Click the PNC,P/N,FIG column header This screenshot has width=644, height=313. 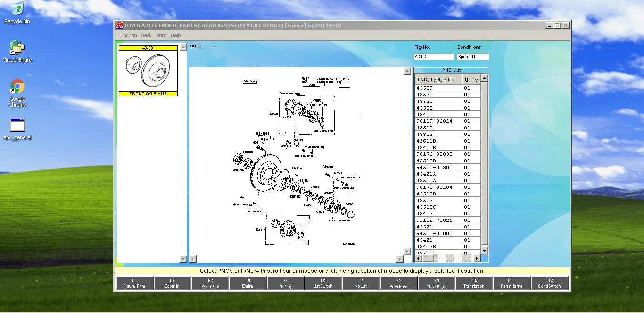tap(438, 79)
